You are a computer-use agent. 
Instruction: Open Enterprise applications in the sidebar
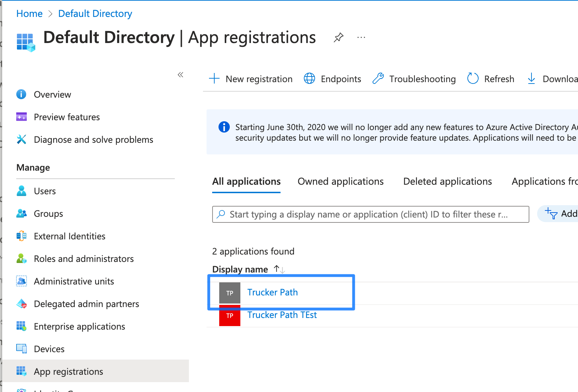click(x=79, y=326)
